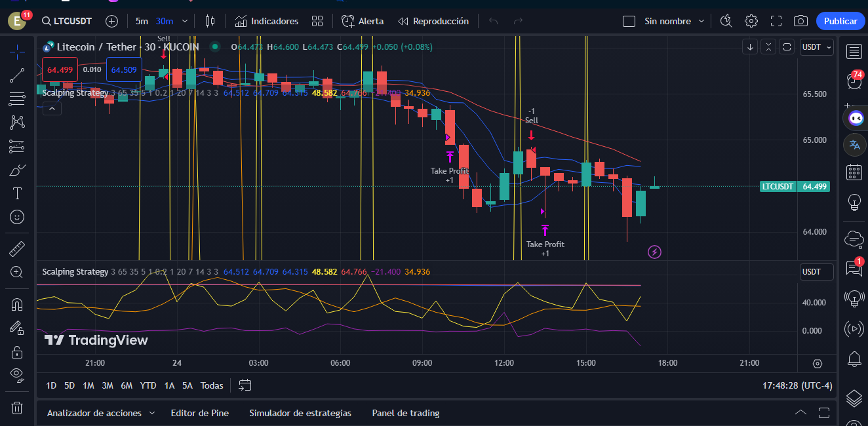Open the Editor de Pine tab

pyautogui.click(x=200, y=413)
